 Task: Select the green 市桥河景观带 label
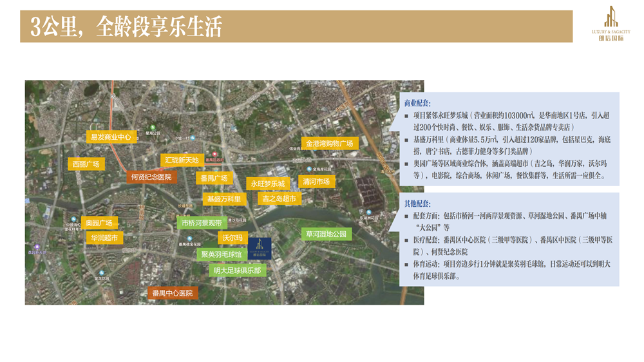point(202,223)
